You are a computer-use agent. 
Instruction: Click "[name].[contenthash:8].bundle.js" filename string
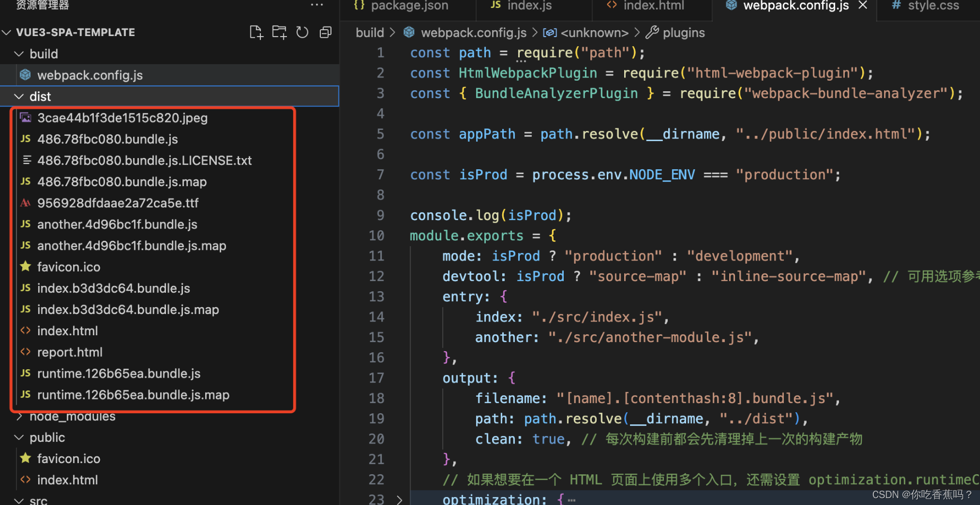(x=695, y=398)
